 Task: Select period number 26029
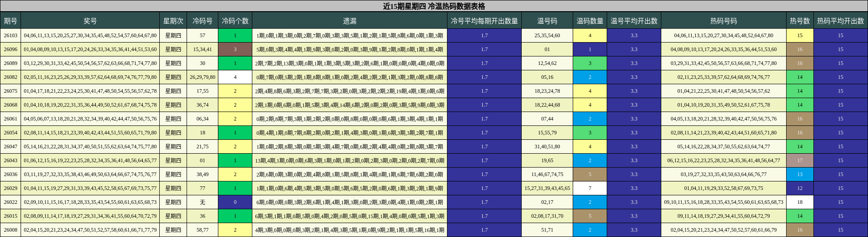pyautogui.click(x=11, y=188)
